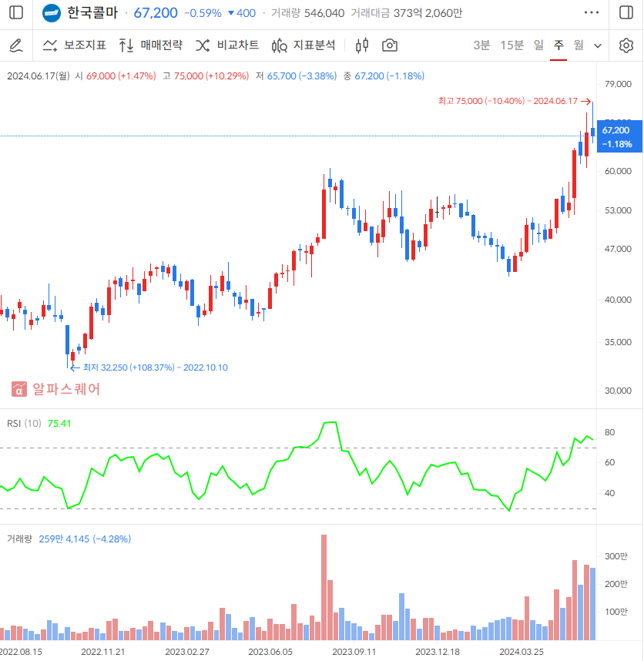The image size is (644, 661).
Task: Expand the interval dropdown chevron
Action: click(x=598, y=45)
